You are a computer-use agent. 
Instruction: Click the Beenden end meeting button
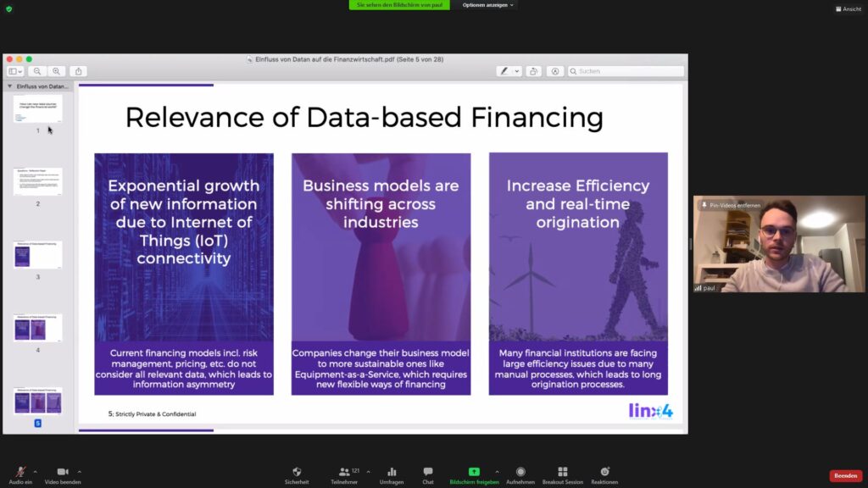point(845,476)
